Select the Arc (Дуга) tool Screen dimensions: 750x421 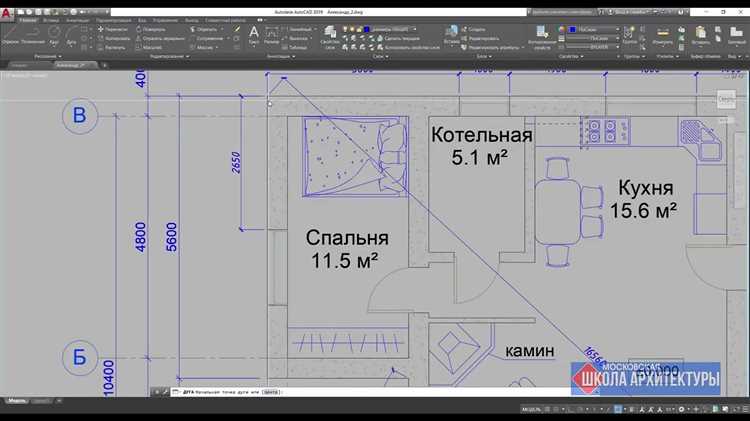click(x=71, y=36)
